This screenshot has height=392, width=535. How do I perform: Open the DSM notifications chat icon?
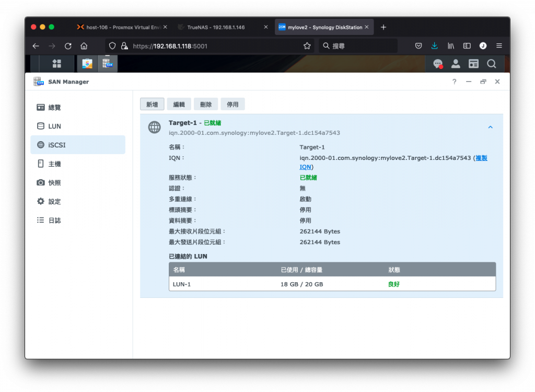pos(438,64)
